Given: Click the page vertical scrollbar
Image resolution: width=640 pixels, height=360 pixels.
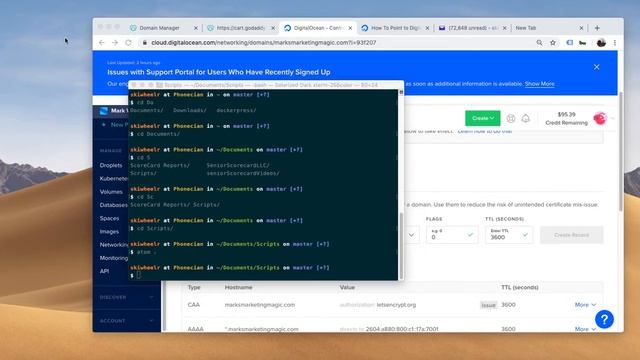Looking at the screenshot, I should click(620, 151).
